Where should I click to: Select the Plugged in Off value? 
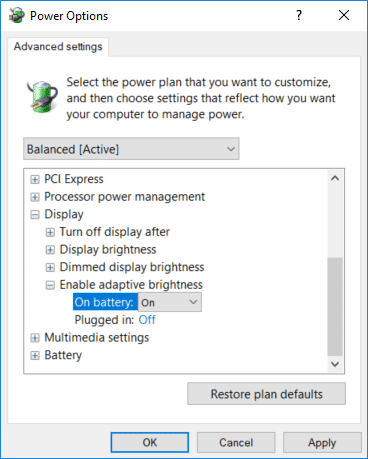pyautogui.click(x=147, y=320)
